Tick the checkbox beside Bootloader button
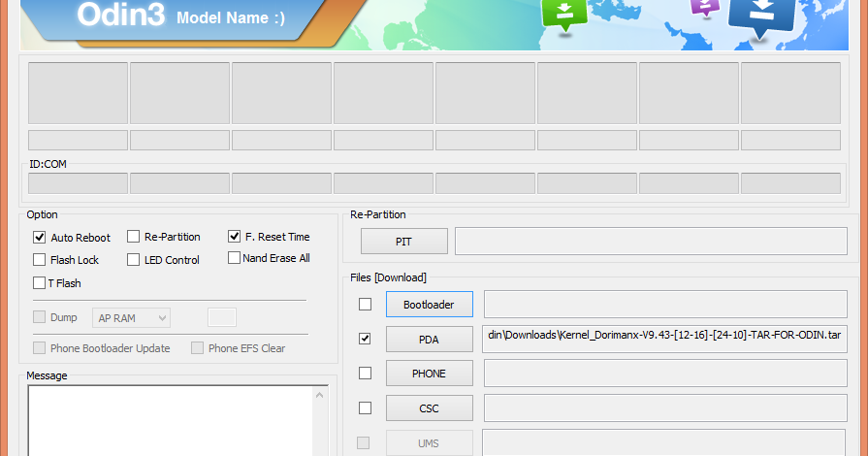 point(366,305)
